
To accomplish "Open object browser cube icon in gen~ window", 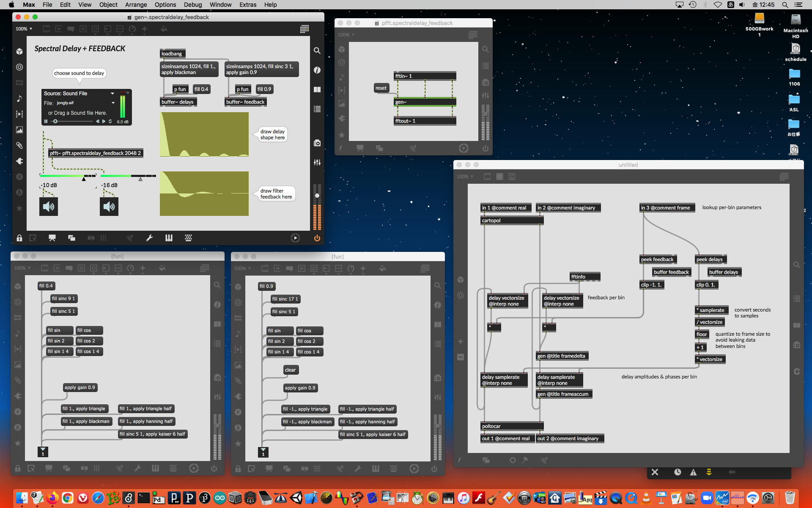I will click(x=19, y=51).
